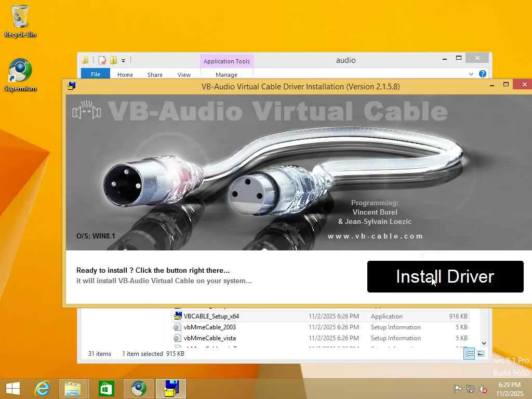Open File Explorer from taskbar
The width and height of the screenshot is (532, 399).
[73, 389]
